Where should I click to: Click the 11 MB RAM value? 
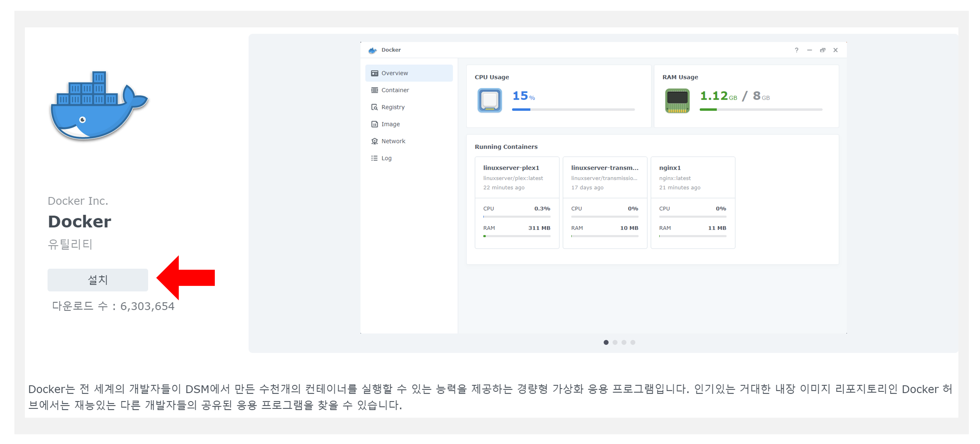[x=717, y=228]
